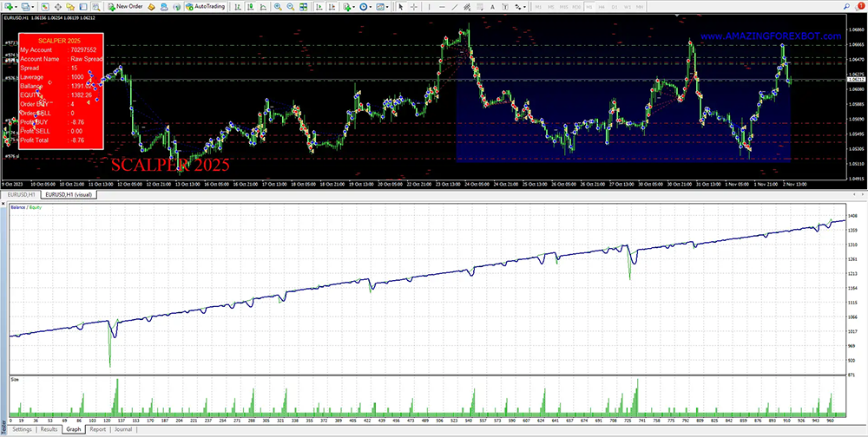868x437 pixels.
Task: Open the search magnifier icon
Action: [846, 7]
